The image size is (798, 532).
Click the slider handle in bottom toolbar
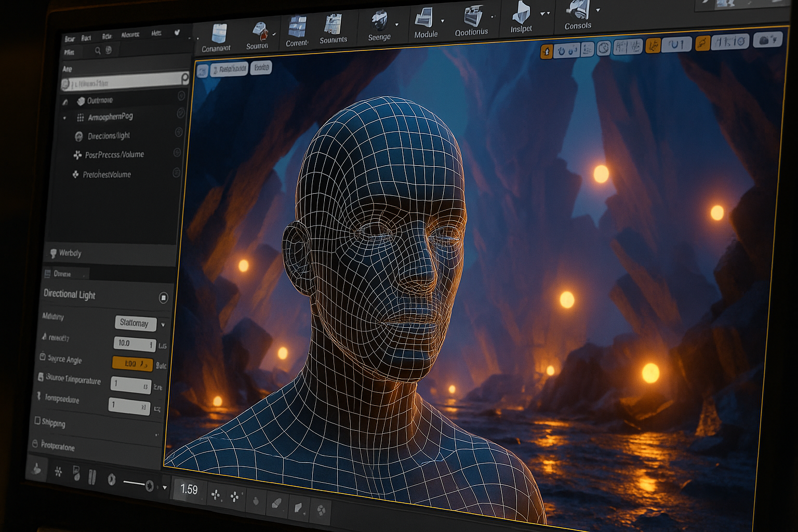(150, 486)
